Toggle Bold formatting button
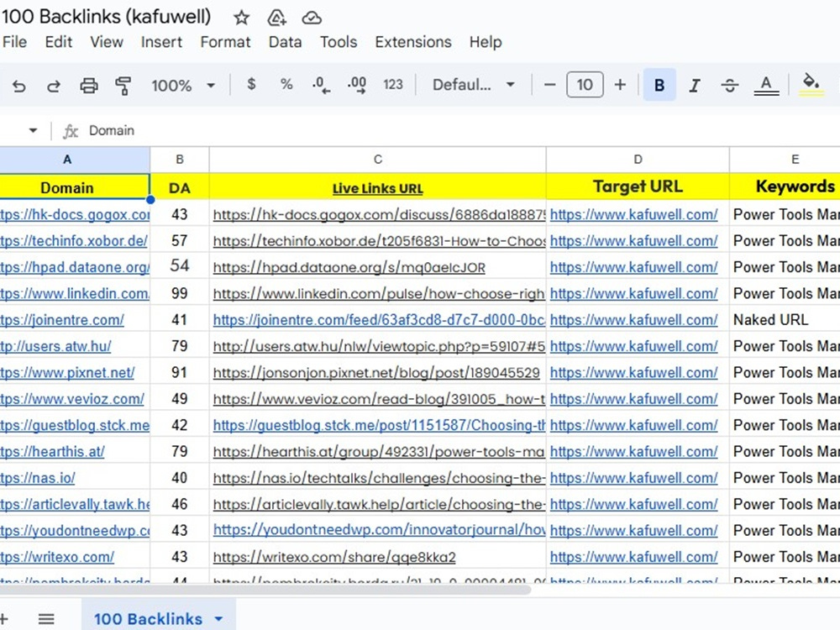This screenshot has width=840, height=630. pos(659,85)
